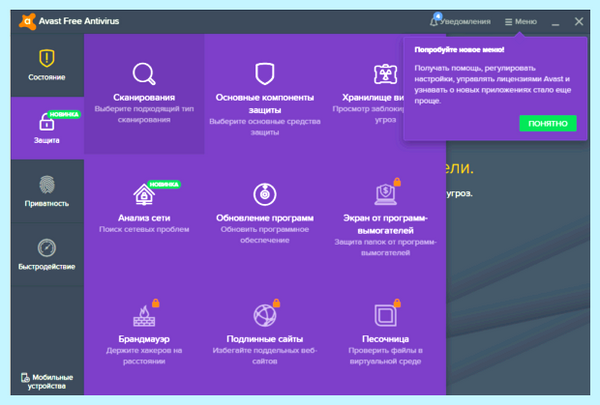This screenshot has height=405, width=600.
Task: Click 'Выберите подходящий тип сканирования' description
Action: pos(144,114)
